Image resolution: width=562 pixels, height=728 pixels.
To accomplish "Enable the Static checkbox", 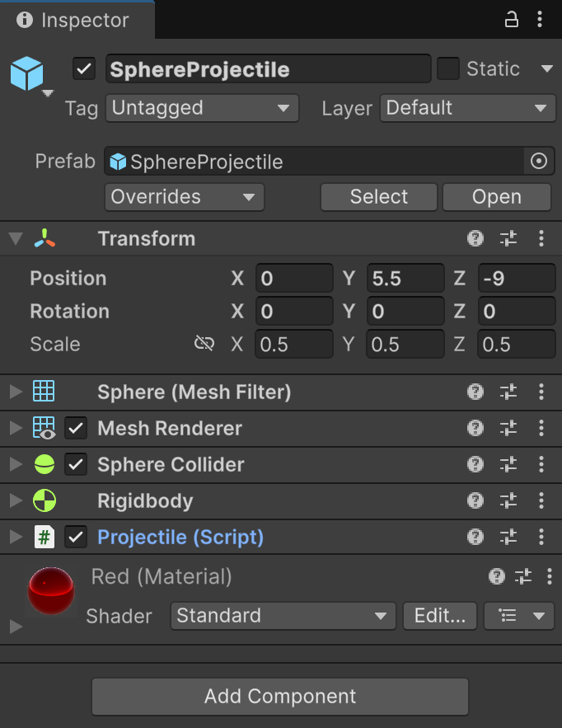I will 447,68.
